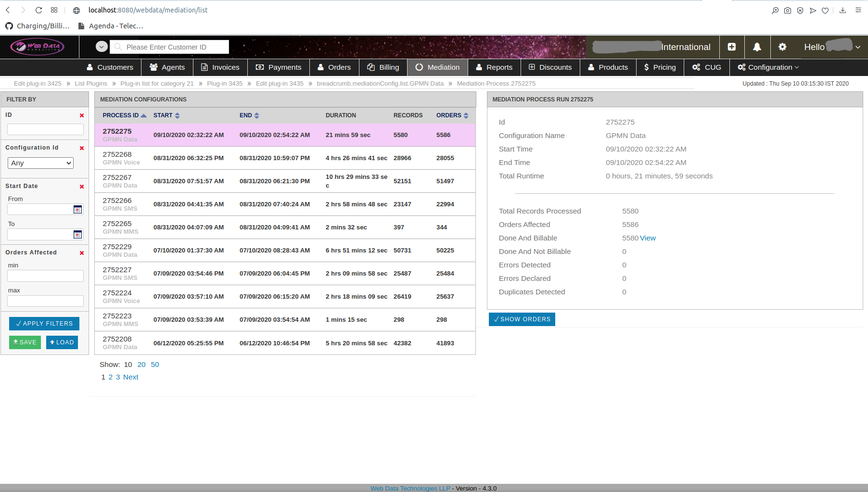868x492 pixels.
Task: Clear the Orders Affected filter red X
Action: tap(82, 253)
